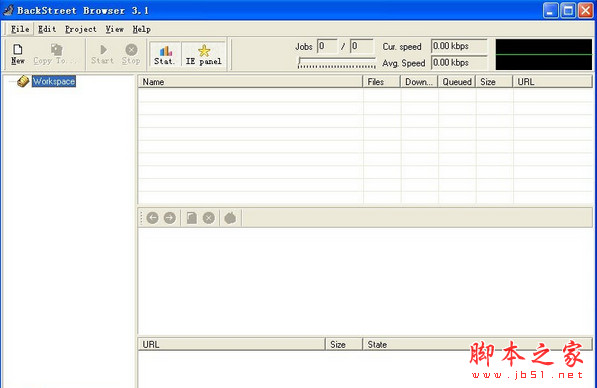
Task: Toggle the IE panel star button
Action: (204, 54)
